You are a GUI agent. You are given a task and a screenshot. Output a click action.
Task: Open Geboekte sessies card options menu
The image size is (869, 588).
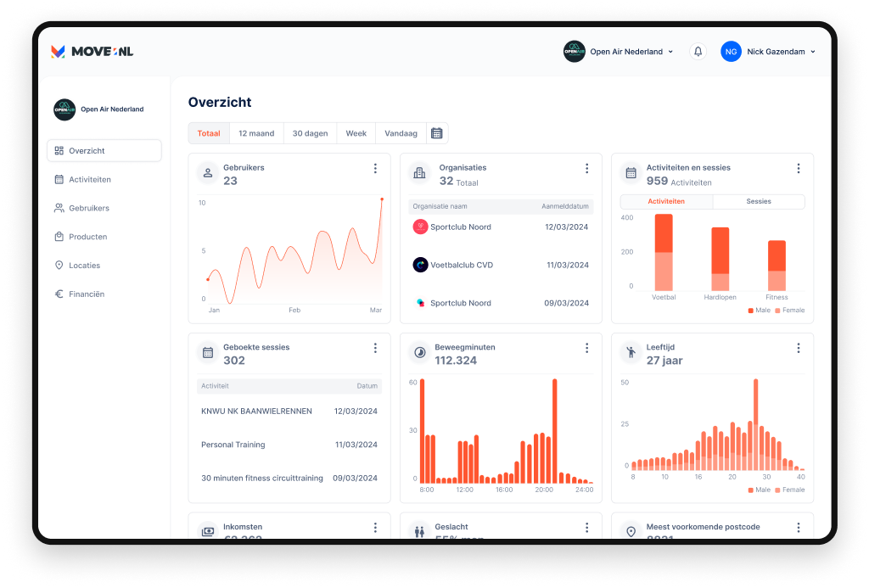pos(375,348)
